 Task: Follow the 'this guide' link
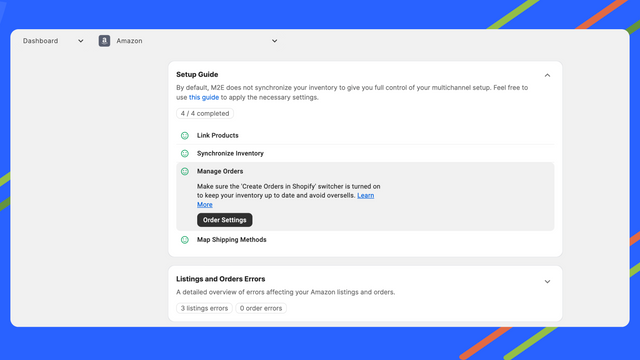(204, 97)
